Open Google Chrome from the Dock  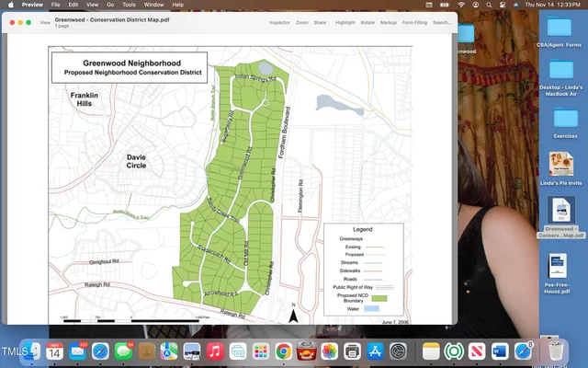tap(284, 351)
